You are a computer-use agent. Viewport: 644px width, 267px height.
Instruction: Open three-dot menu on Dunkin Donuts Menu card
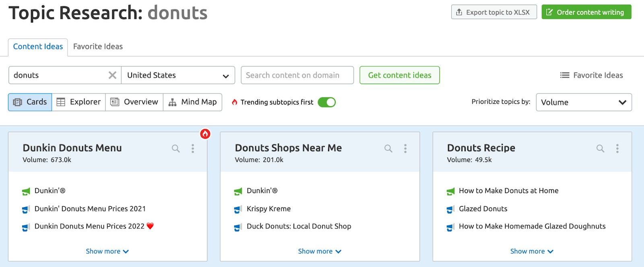[193, 149]
